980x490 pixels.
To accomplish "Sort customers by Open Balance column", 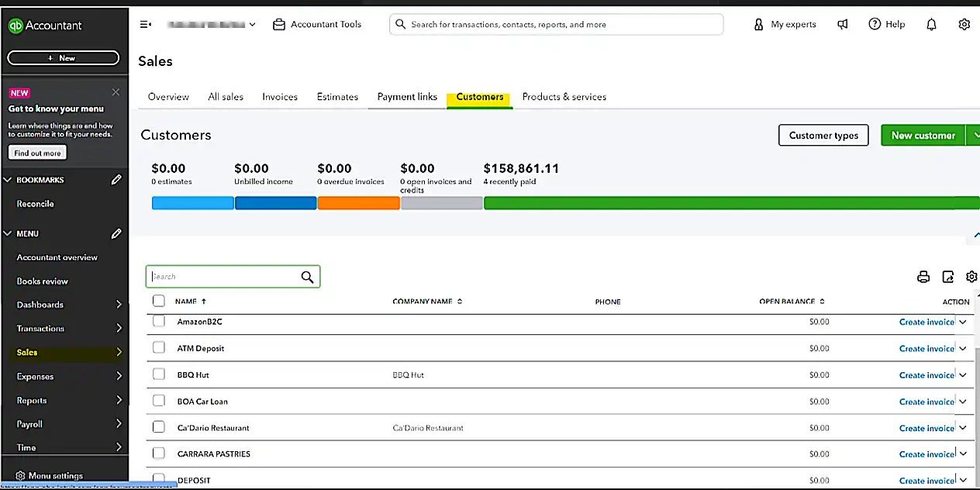I will coord(792,302).
